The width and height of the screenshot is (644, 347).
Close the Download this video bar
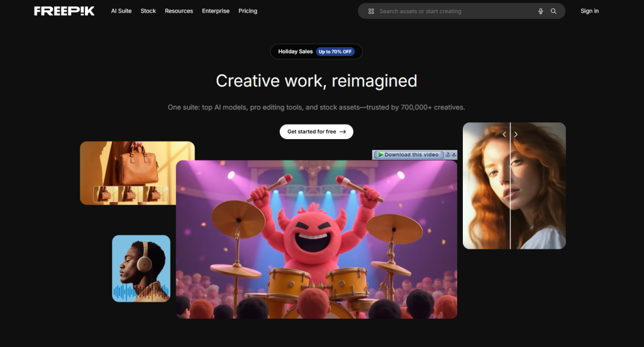454,154
